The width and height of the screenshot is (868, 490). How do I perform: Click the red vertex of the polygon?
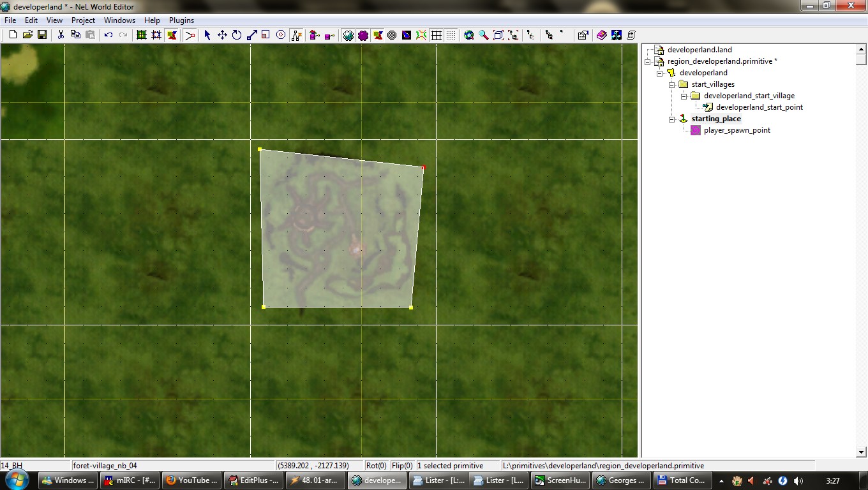pos(423,168)
